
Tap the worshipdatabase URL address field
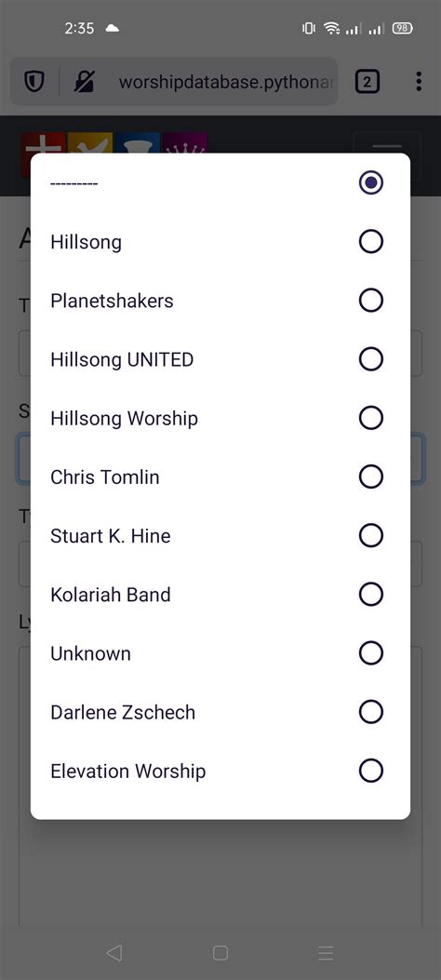(226, 82)
